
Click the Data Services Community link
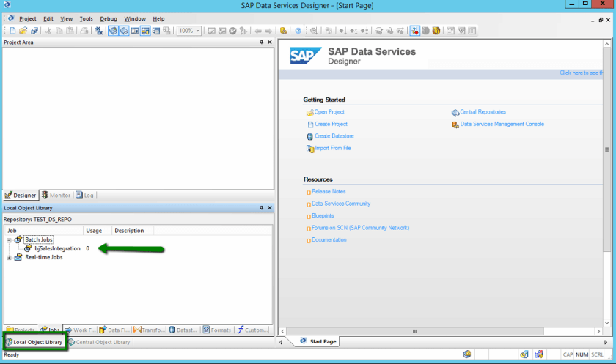(x=341, y=204)
